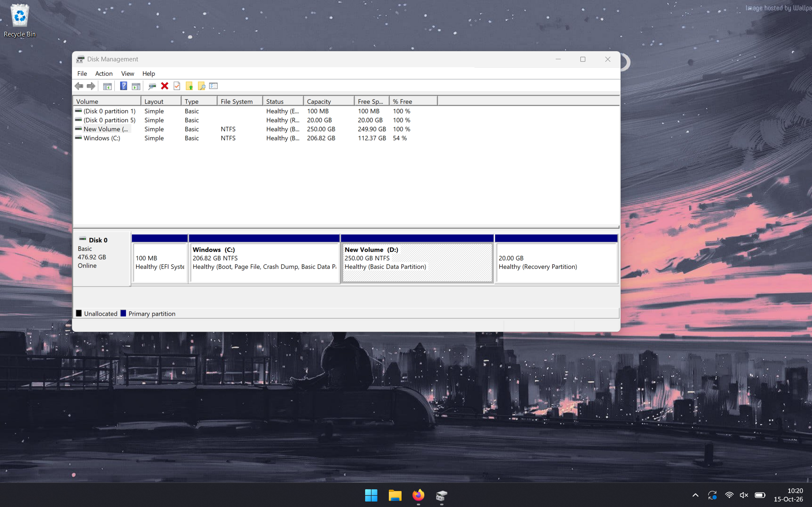This screenshot has width=812, height=507.
Task: Click the folder with magnifier icon
Action: (201, 86)
